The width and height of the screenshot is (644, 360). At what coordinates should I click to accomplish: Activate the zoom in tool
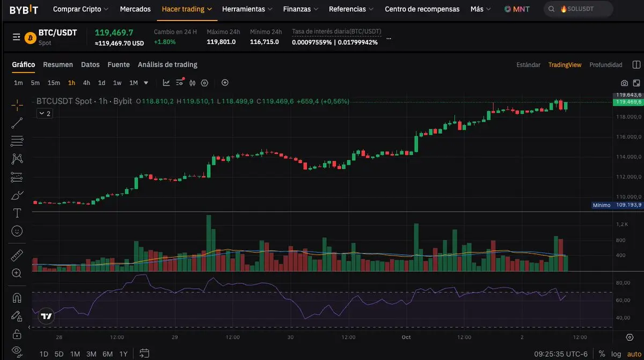tap(17, 273)
